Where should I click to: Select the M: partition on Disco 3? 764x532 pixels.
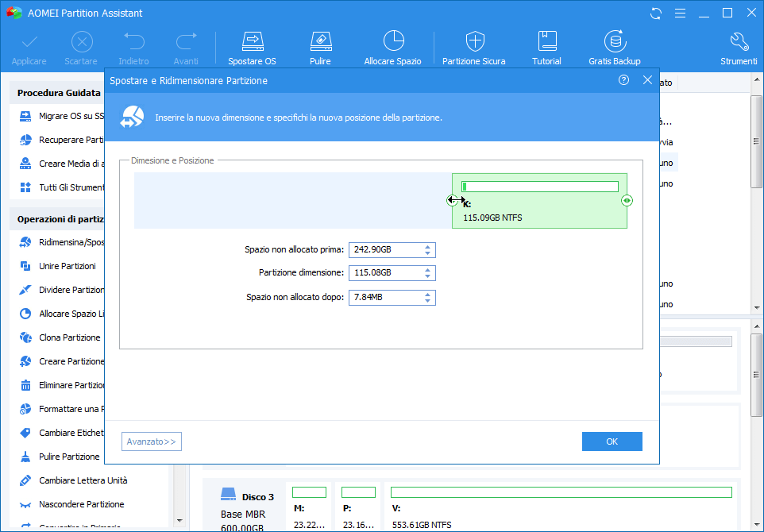coord(309,507)
